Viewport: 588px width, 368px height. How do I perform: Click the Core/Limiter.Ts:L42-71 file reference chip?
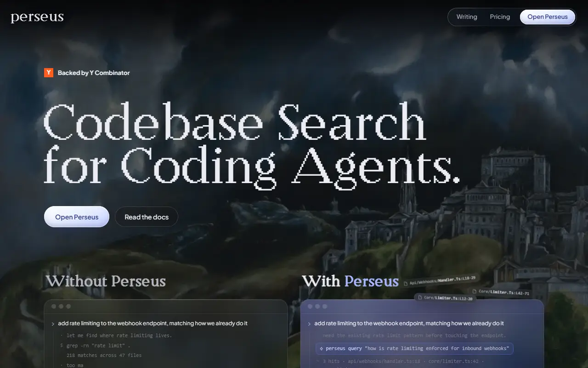pos(502,292)
